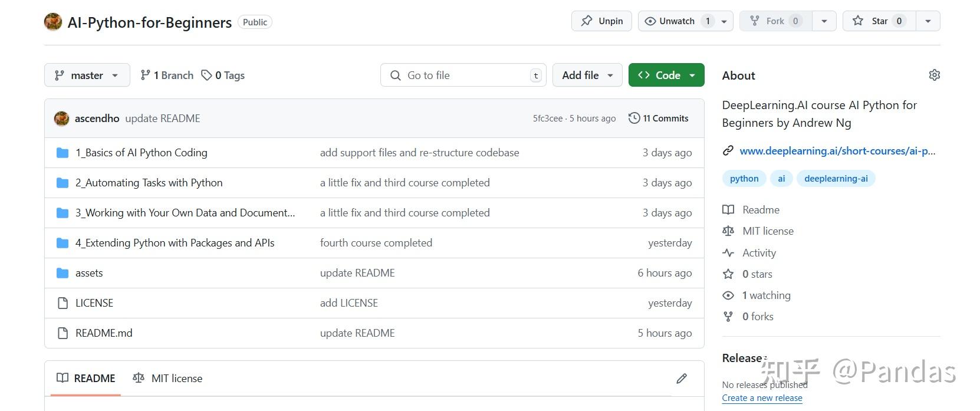Click the pencil edit README icon
The width and height of the screenshot is (980, 411).
pyautogui.click(x=682, y=379)
